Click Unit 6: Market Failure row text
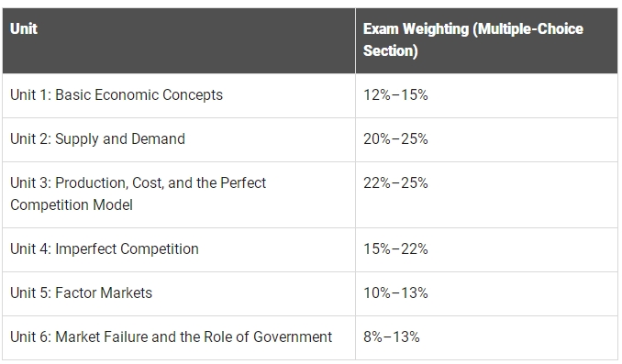This screenshot has width=622, height=364. click(x=171, y=337)
